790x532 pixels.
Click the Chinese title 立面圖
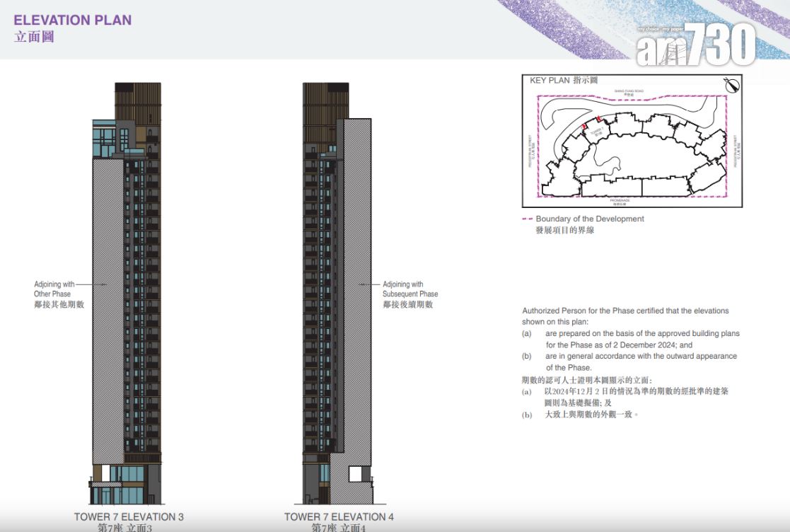click(34, 37)
